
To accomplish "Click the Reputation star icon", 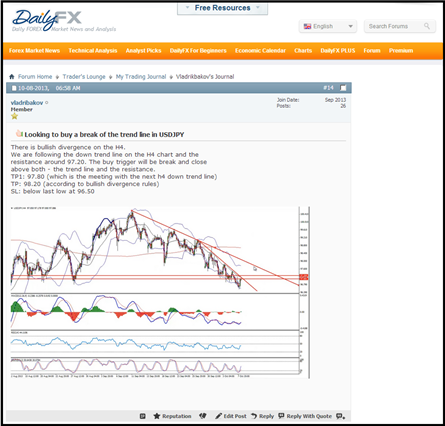I will (x=157, y=416).
